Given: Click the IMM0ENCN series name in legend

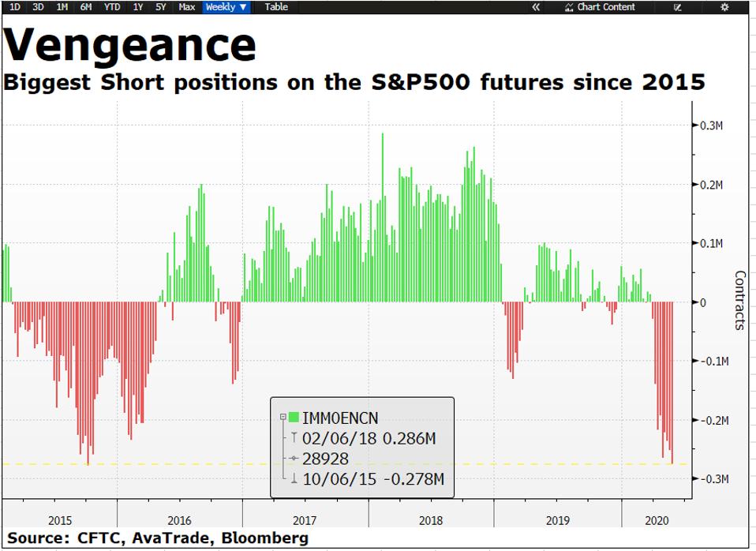Looking at the screenshot, I should click(339, 418).
